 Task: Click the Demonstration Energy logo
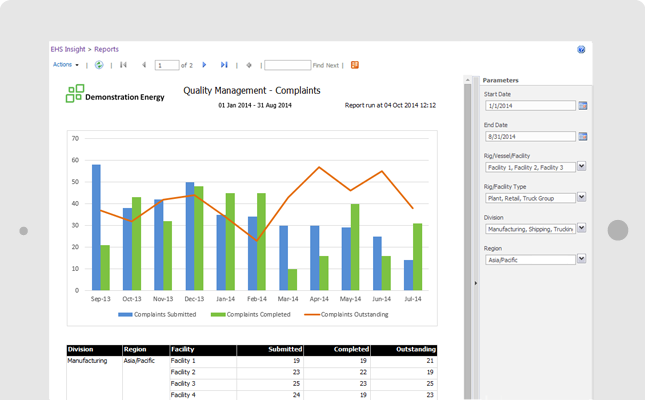pyautogui.click(x=115, y=93)
